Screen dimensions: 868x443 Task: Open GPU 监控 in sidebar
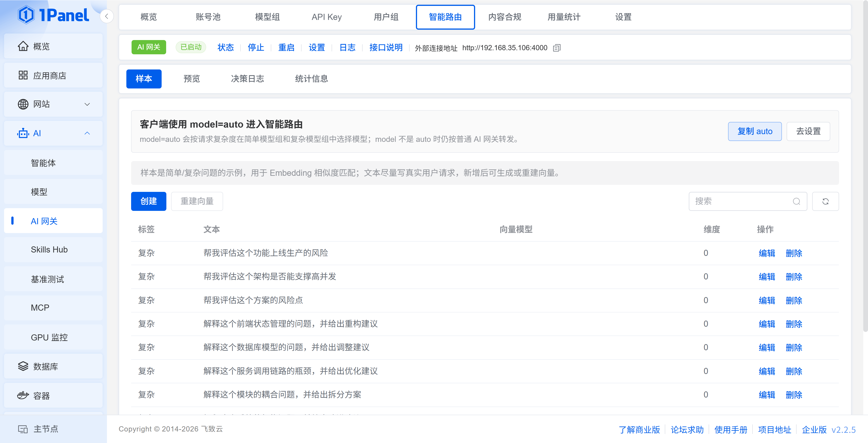(x=53, y=337)
